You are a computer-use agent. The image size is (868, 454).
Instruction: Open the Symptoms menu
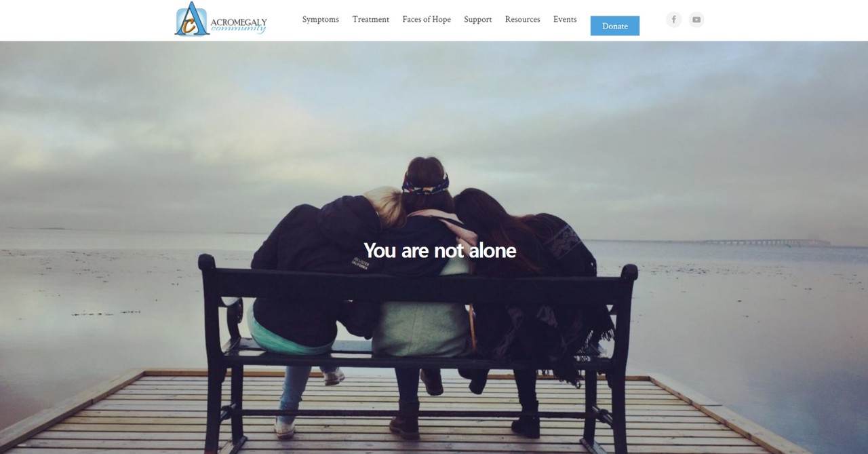(x=321, y=20)
